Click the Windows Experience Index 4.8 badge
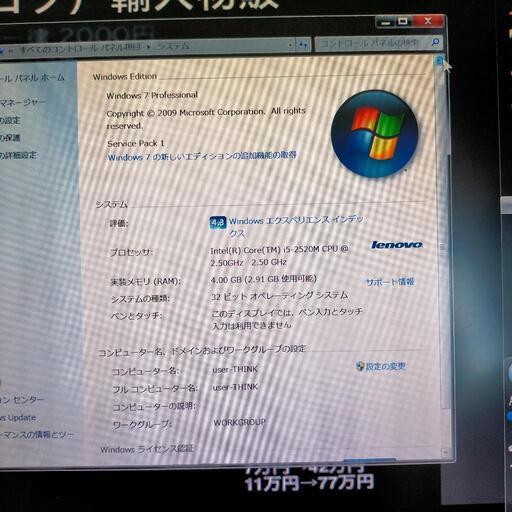Viewport: 512px width, 512px height. (x=218, y=223)
